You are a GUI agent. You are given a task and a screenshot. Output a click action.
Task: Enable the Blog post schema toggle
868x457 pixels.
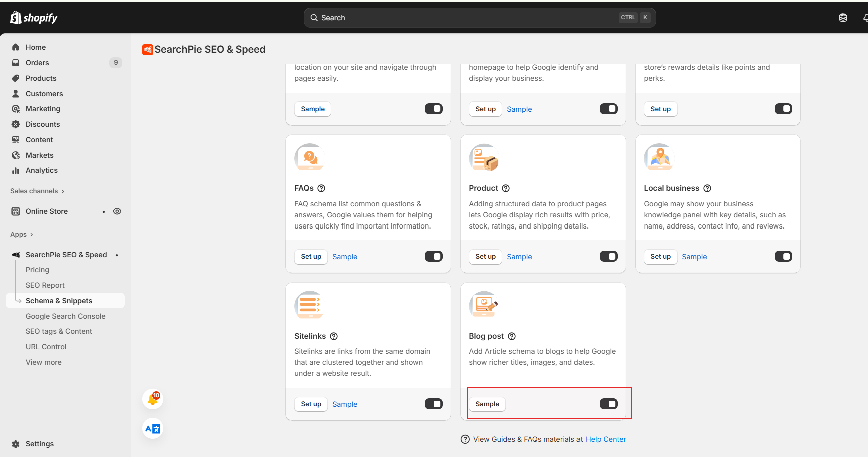tap(608, 403)
